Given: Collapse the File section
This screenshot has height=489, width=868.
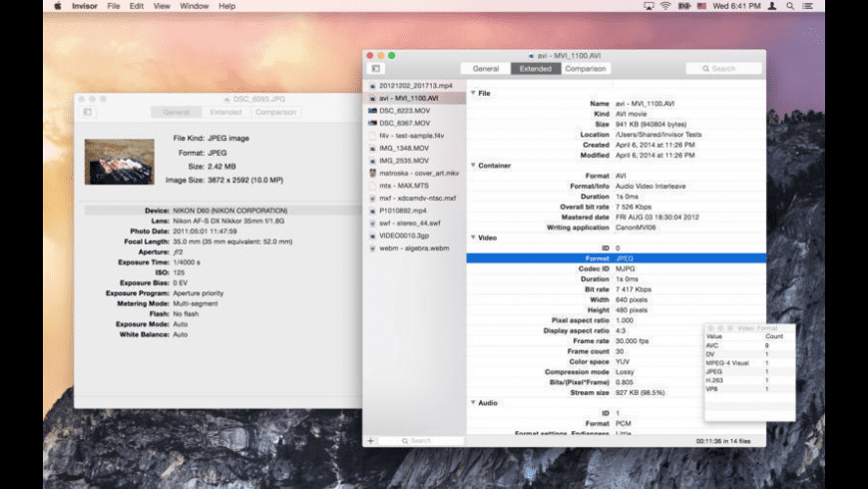Looking at the screenshot, I should pos(473,93).
